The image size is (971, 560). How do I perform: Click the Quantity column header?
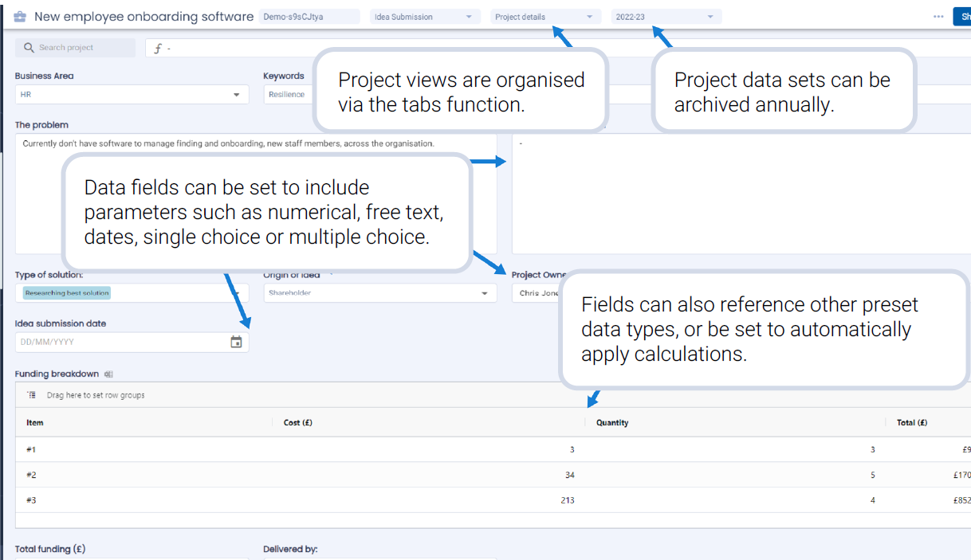pyautogui.click(x=612, y=423)
